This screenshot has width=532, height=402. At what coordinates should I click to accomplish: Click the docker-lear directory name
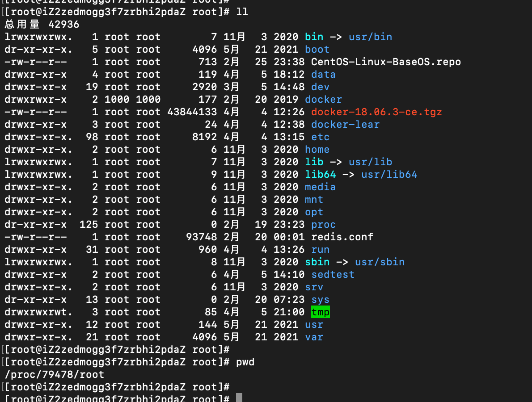345,124
